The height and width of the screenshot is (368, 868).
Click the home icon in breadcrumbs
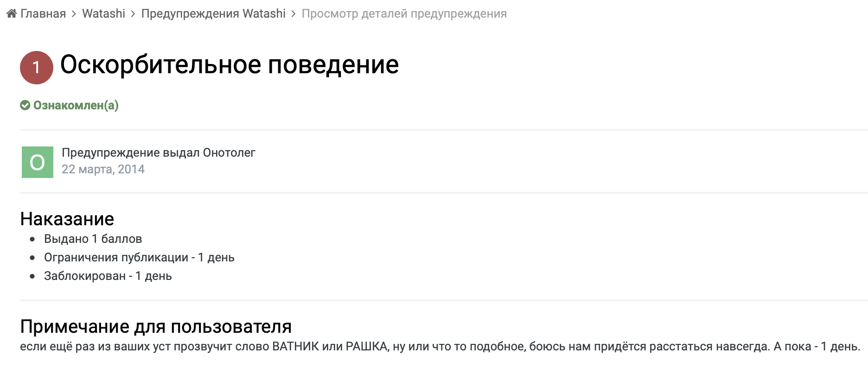(x=12, y=13)
